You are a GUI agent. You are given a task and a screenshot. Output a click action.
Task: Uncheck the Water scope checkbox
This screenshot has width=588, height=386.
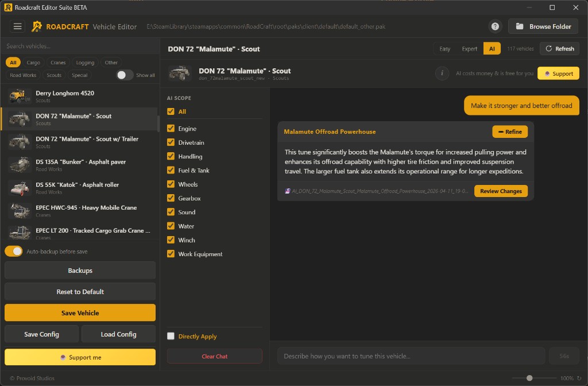point(171,226)
